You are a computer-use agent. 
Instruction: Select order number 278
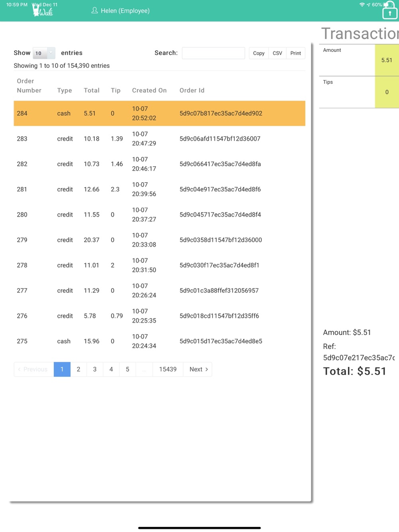point(22,265)
